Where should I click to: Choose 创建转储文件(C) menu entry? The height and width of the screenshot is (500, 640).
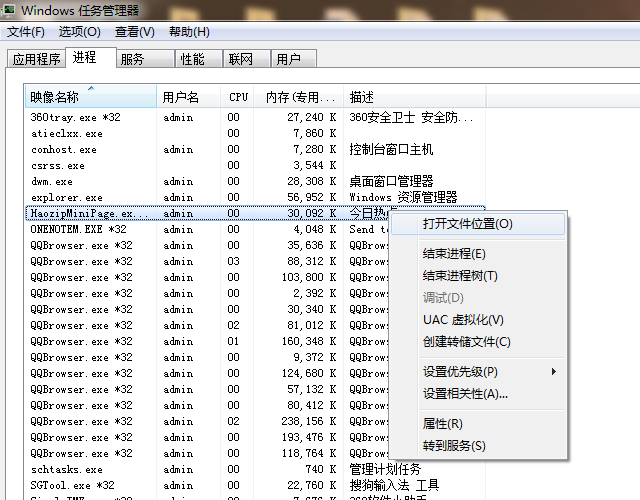point(467,342)
